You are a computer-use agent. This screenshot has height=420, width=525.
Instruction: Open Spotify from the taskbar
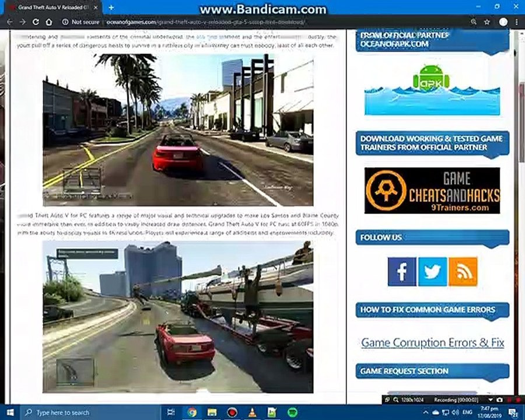click(293, 412)
